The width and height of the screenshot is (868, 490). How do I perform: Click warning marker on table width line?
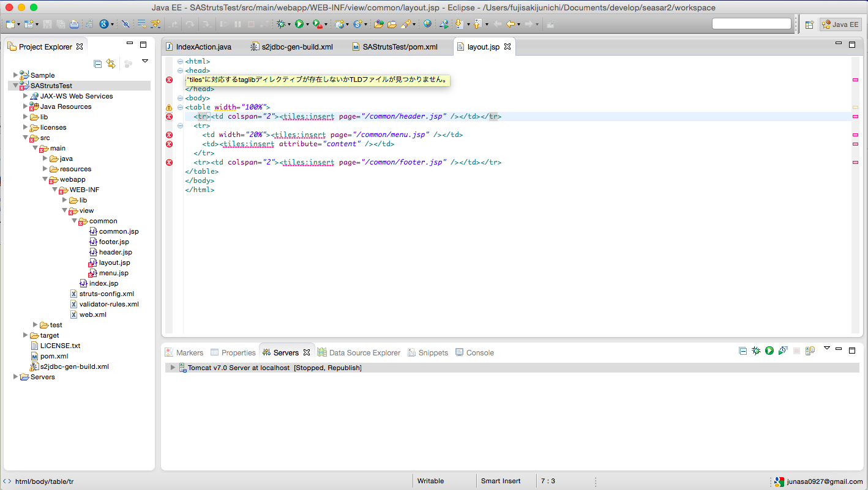coord(169,107)
